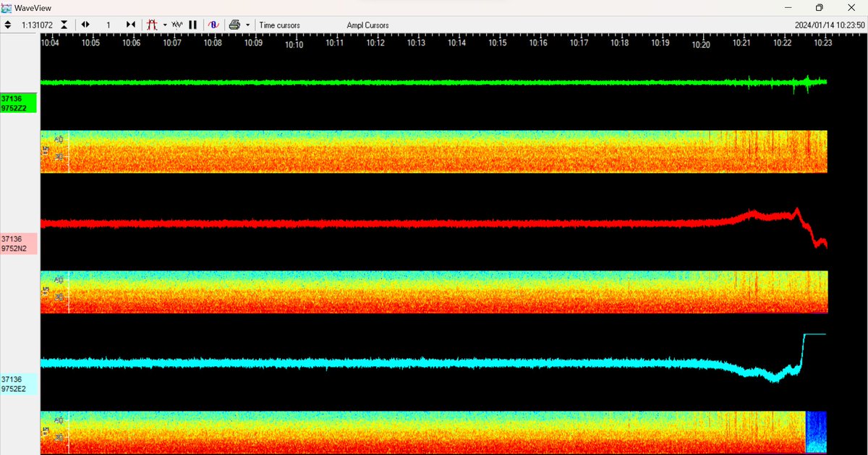
Task: Click the skip-to-end playback icon
Action: coord(131,24)
